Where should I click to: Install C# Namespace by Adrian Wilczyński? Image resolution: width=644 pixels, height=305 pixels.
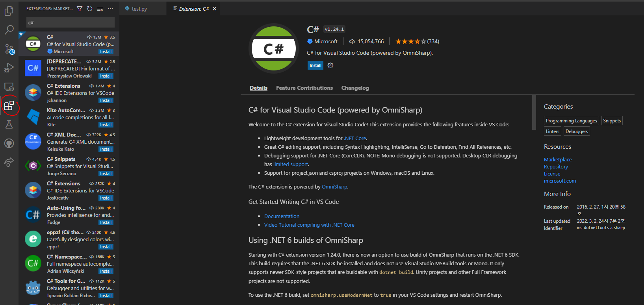pos(106,271)
